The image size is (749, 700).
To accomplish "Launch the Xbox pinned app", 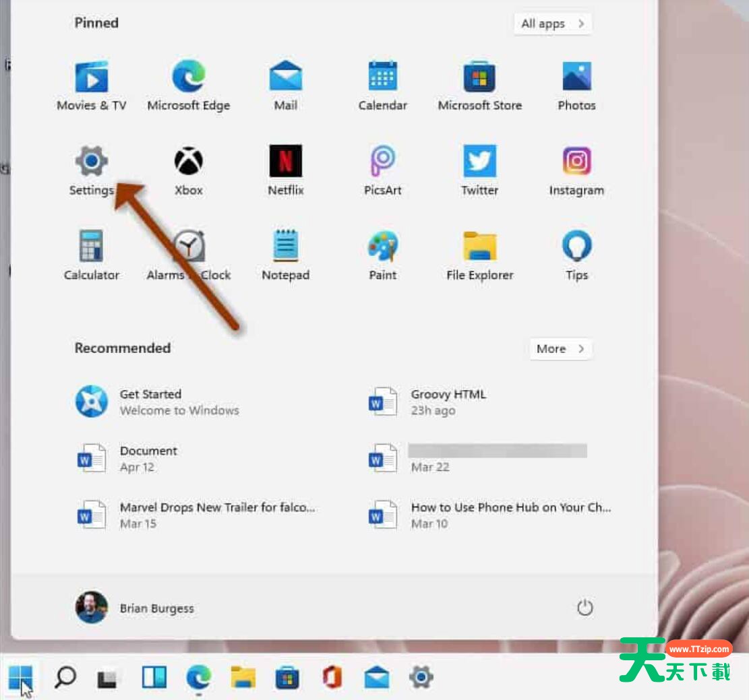I will (189, 171).
